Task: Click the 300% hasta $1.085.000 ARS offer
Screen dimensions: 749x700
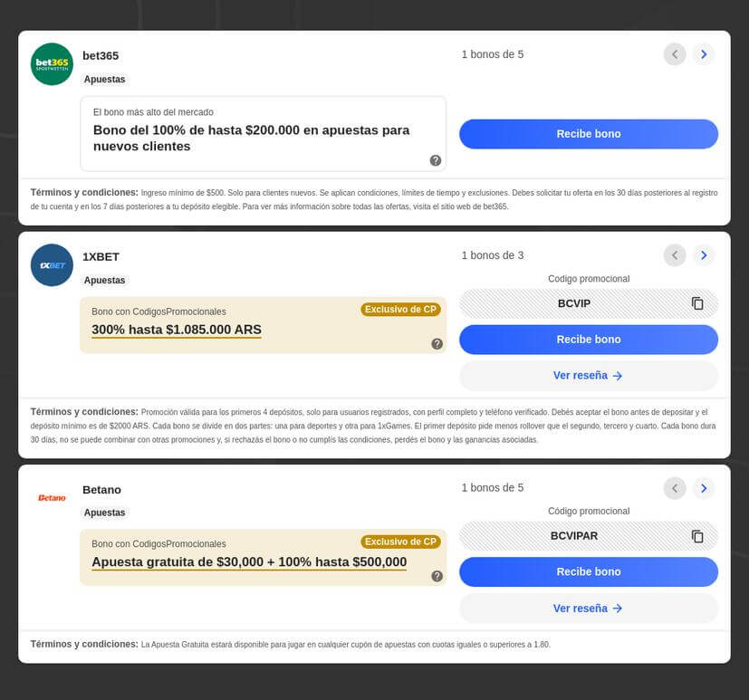Action: pos(177,330)
